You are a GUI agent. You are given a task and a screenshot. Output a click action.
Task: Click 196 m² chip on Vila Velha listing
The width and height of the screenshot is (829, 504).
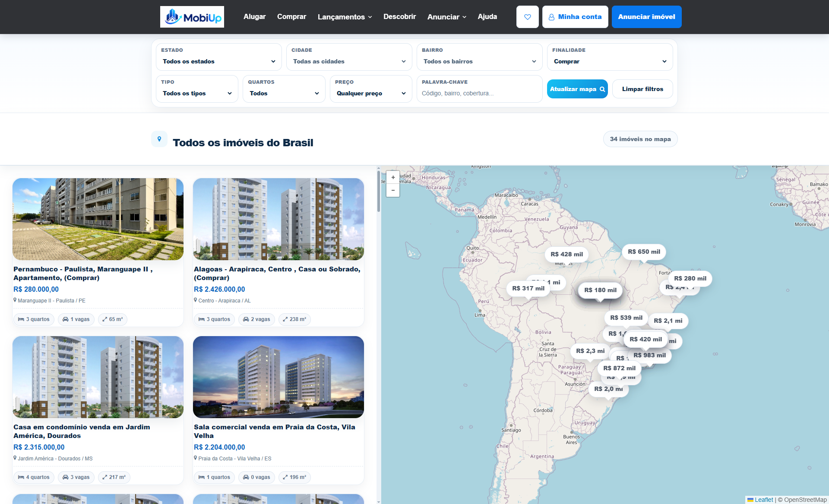(x=295, y=477)
